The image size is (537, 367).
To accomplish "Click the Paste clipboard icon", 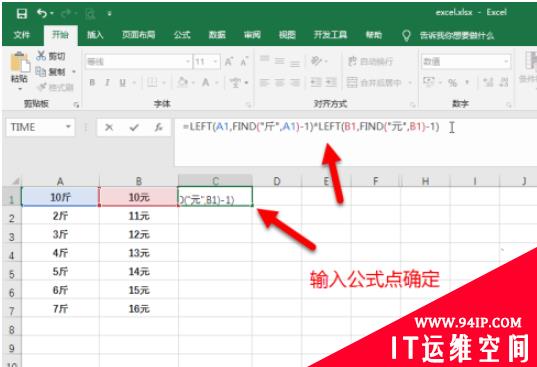I will 20,63.
